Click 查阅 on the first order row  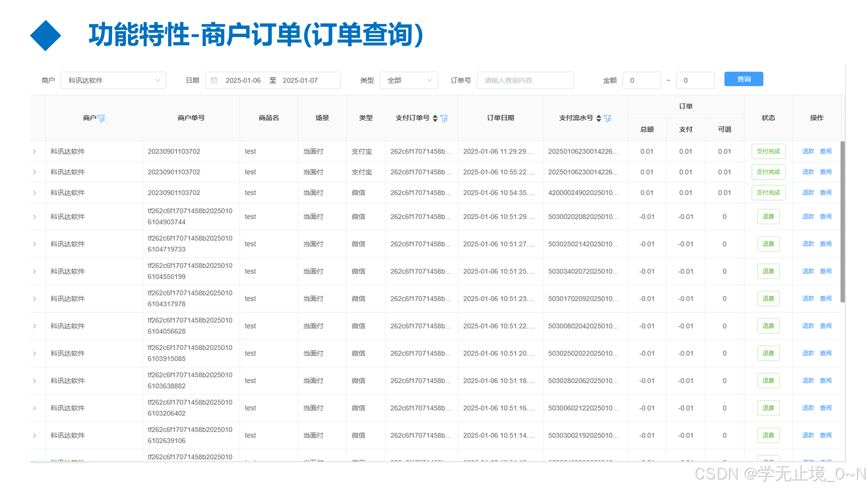826,151
